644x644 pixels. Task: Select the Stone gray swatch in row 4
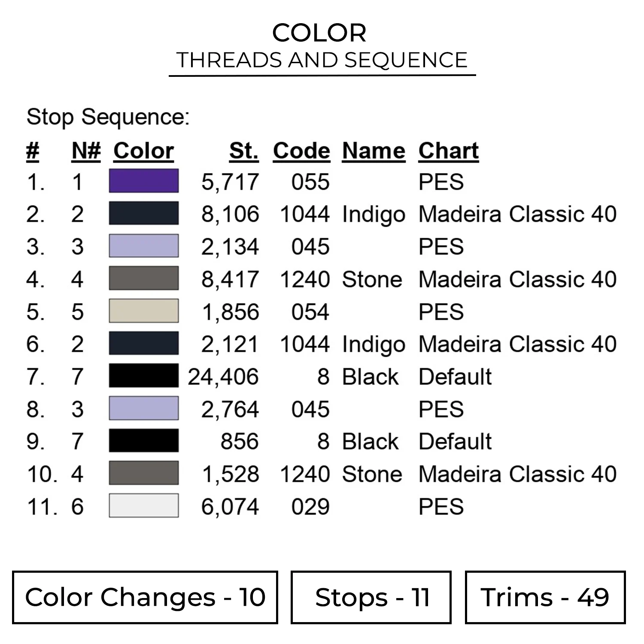point(143,279)
